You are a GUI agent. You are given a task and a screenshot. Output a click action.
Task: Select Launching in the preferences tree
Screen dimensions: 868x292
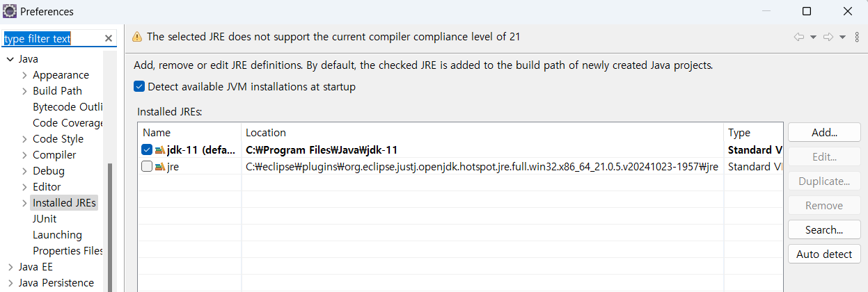coord(57,235)
